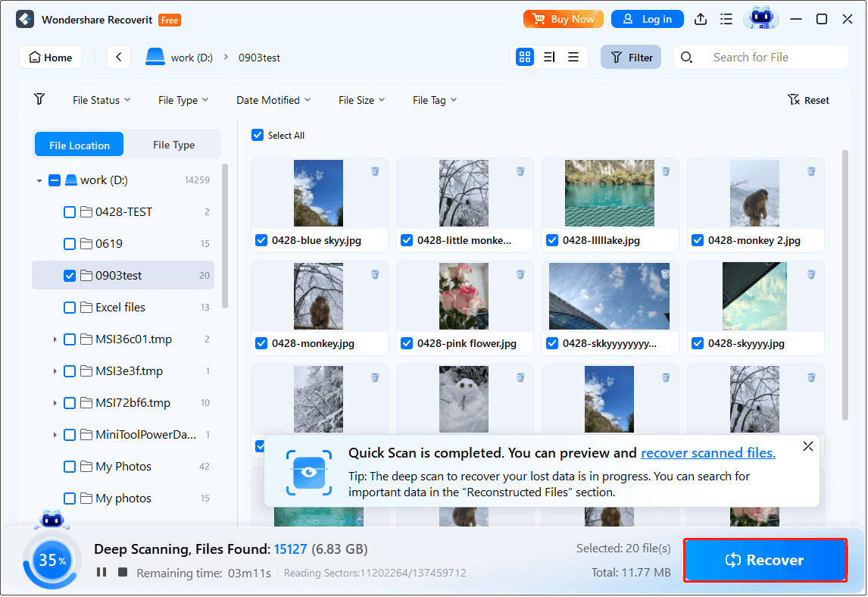
Task: Switch to plain list view
Action: coord(573,57)
